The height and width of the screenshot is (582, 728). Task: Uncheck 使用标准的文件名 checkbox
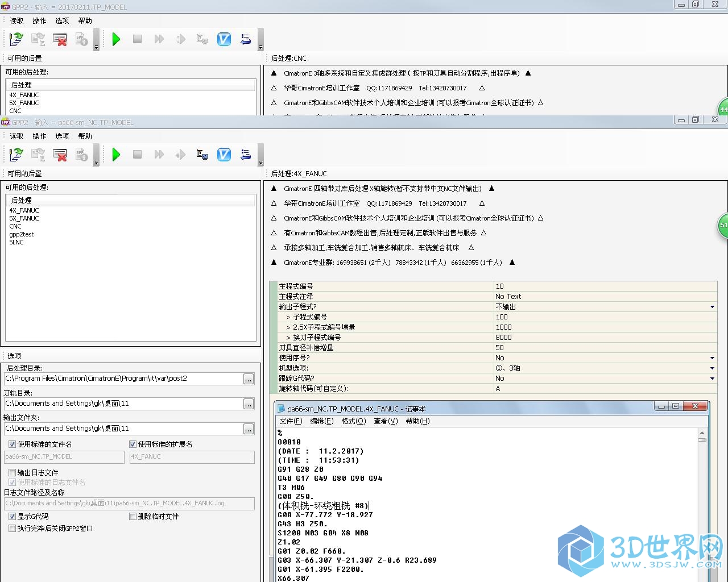[x=12, y=444]
